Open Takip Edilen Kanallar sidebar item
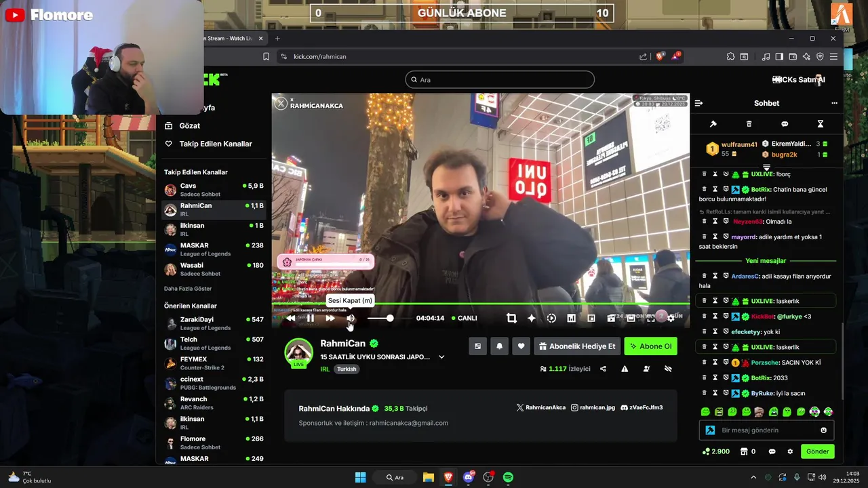The image size is (868, 488). [x=208, y=144]
